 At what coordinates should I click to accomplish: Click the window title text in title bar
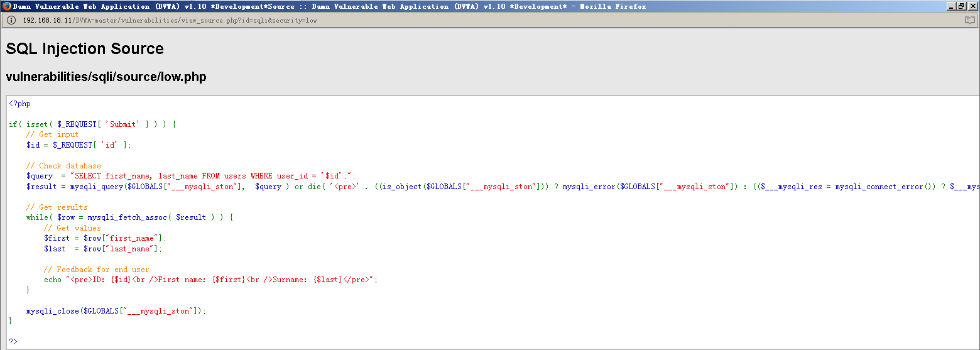[x=330, y=6]
